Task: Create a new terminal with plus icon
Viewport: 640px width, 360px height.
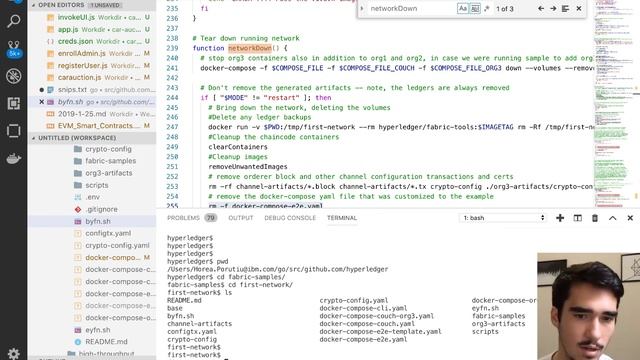Action: (560, 218)
